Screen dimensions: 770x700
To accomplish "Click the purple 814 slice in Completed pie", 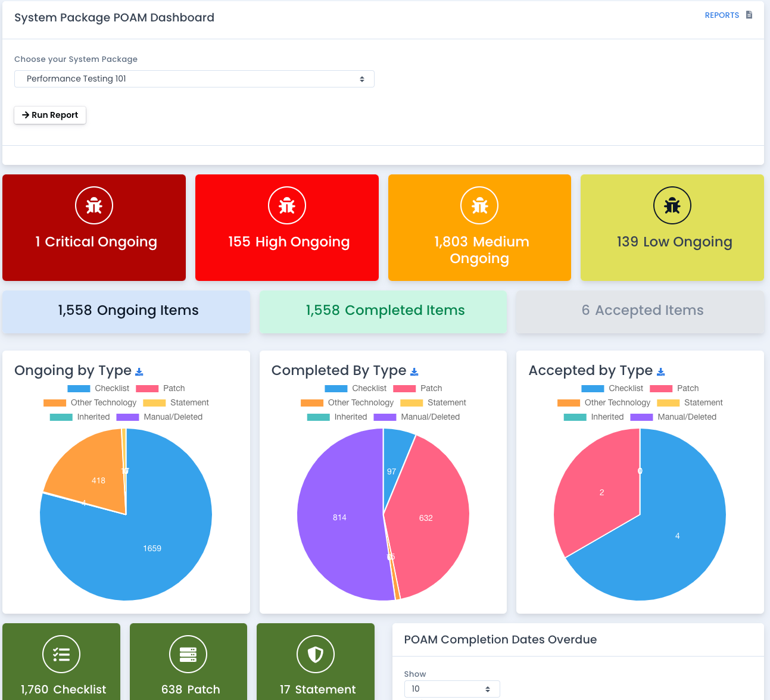I will tap(339, 517).
